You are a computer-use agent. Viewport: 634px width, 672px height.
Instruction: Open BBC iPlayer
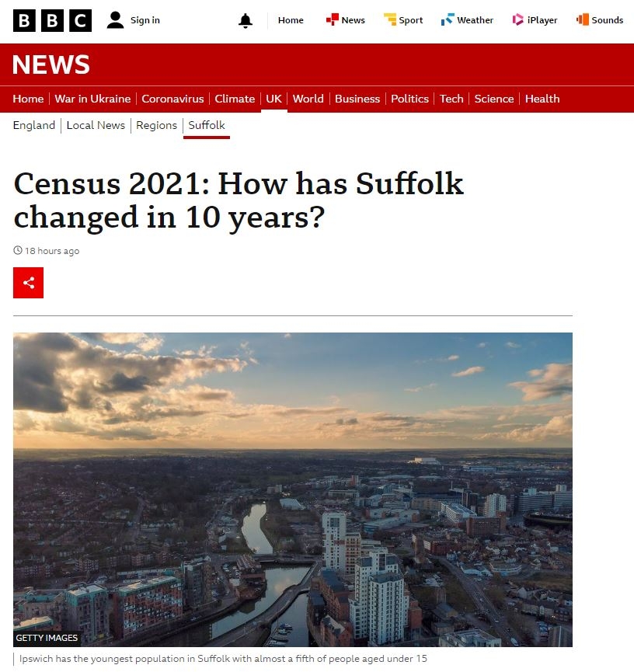point(535,20)
